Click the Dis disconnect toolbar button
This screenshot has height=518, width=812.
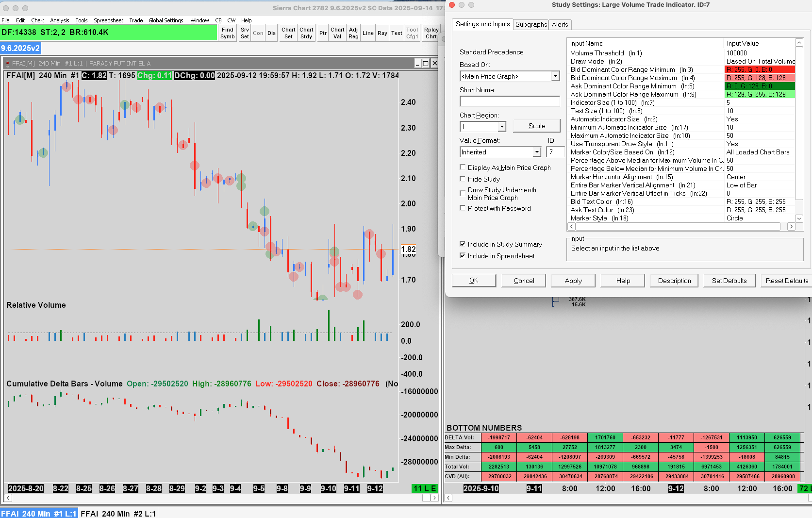tap(271, 33)
